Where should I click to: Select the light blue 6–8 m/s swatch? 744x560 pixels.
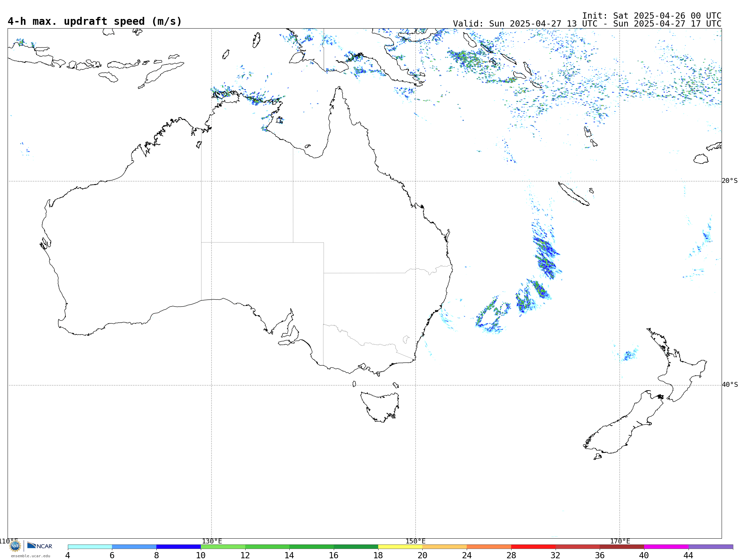pyautogui.click(x=134, y=547)
